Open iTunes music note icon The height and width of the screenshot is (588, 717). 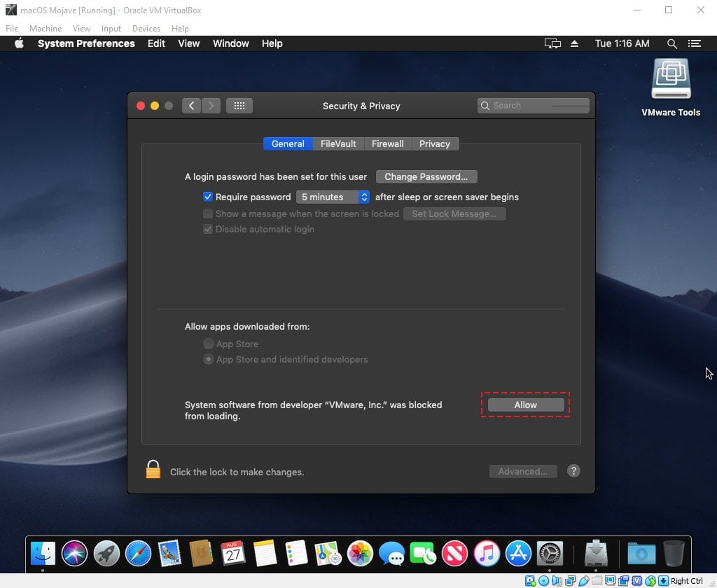(487, 553)
